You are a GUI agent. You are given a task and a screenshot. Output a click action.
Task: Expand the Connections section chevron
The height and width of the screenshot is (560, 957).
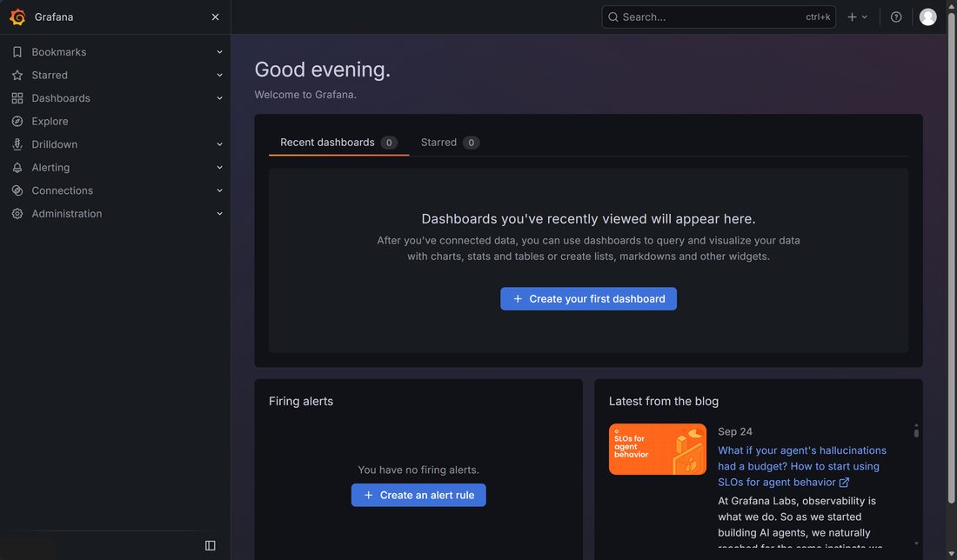(220, 190)
